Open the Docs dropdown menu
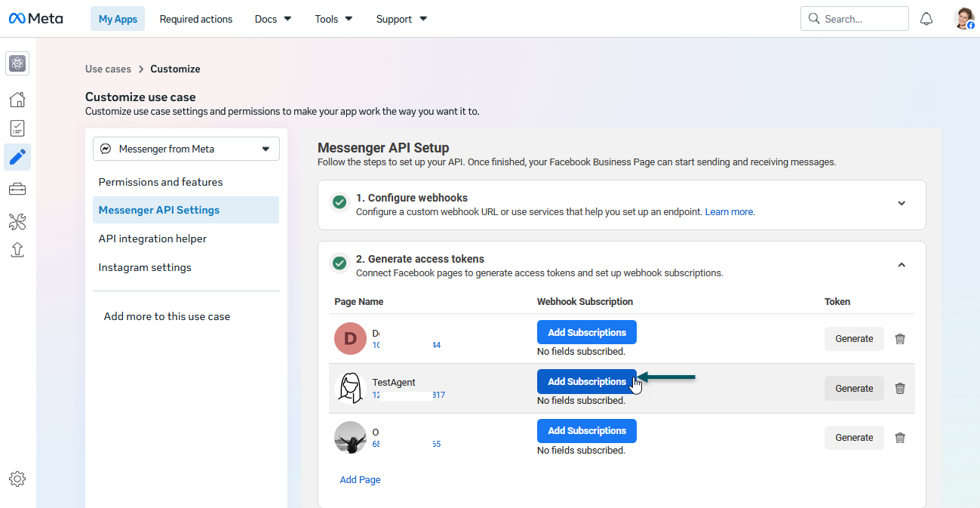Screen dimensions: 980x508 click(x=273, y=19)
